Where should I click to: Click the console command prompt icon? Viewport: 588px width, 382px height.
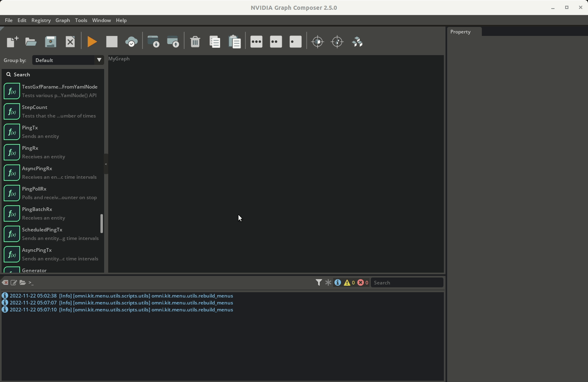[x=31, y=282]
